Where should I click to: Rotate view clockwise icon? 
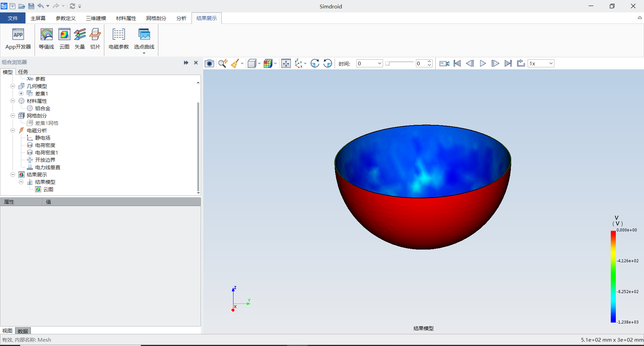(315, 63)
